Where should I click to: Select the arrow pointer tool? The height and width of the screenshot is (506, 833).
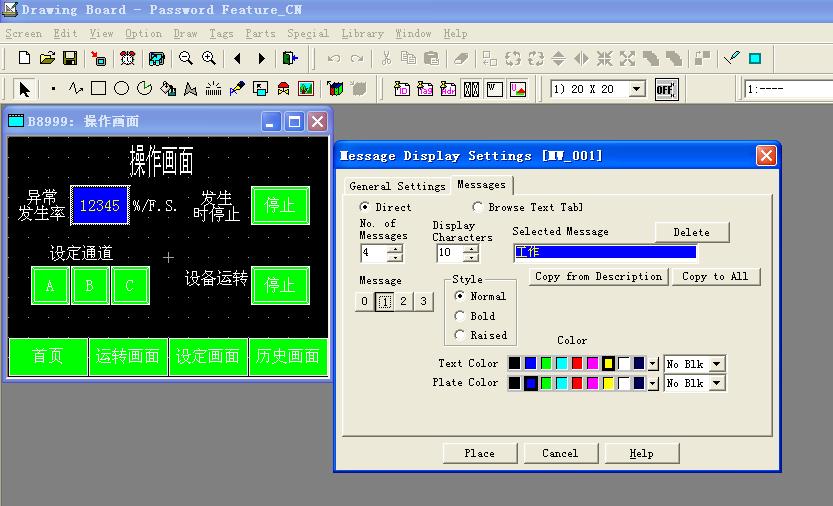pyautogui.click(x=25, y=89)
